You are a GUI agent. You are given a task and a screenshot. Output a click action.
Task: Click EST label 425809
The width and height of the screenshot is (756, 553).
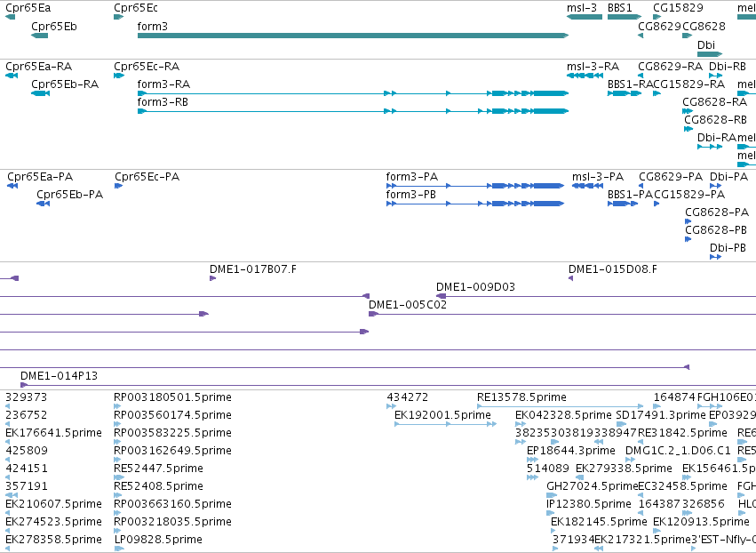point(26,451)
